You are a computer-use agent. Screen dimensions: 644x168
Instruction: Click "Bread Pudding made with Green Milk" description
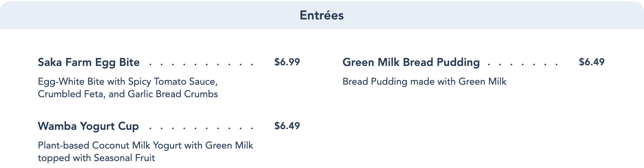(x=424, y=82)
